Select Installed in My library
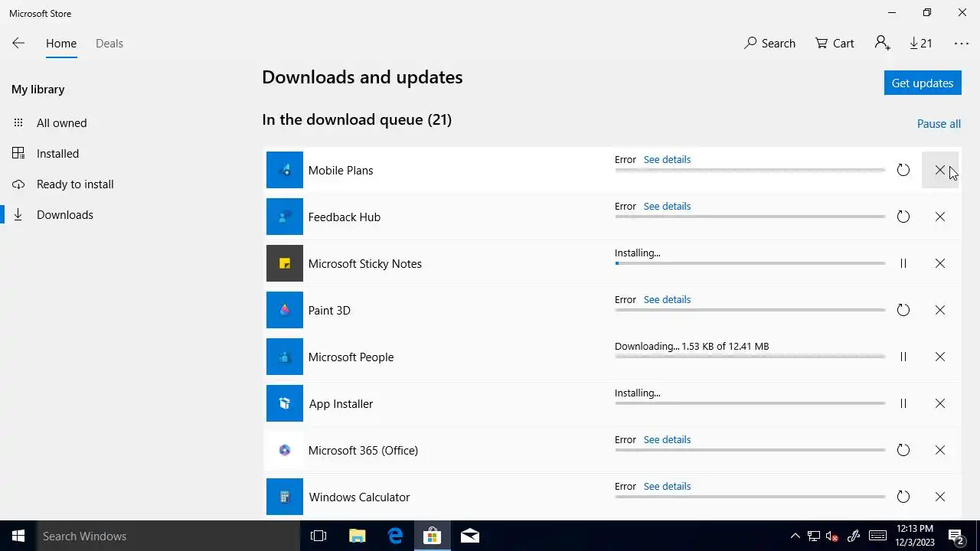 click(57, 153)
